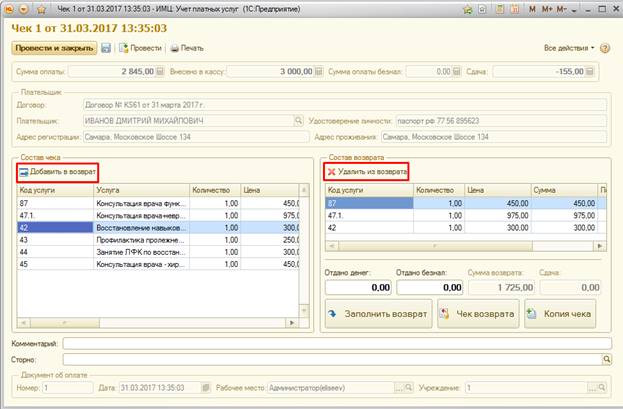This screenshot has height=409, width=623.
Task: Print the receipt with Печать
Action: (x=187, y=47)
